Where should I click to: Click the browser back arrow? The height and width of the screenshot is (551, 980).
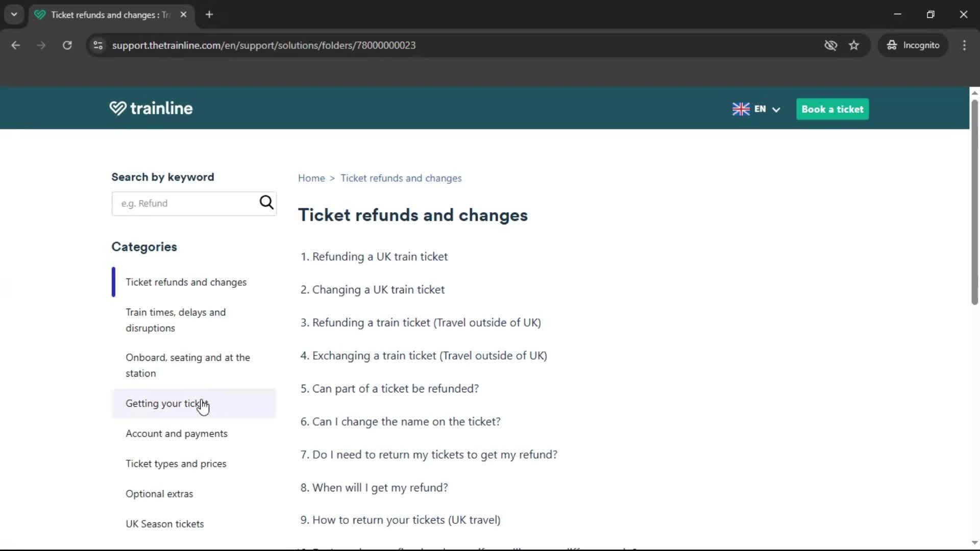(16, 45)
